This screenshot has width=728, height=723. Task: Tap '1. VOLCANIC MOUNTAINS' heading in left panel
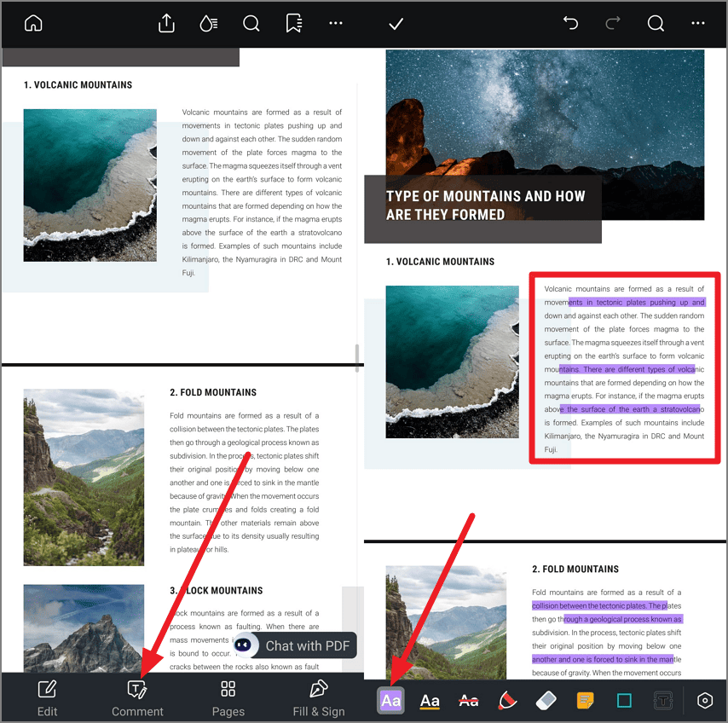pos(78,84)
